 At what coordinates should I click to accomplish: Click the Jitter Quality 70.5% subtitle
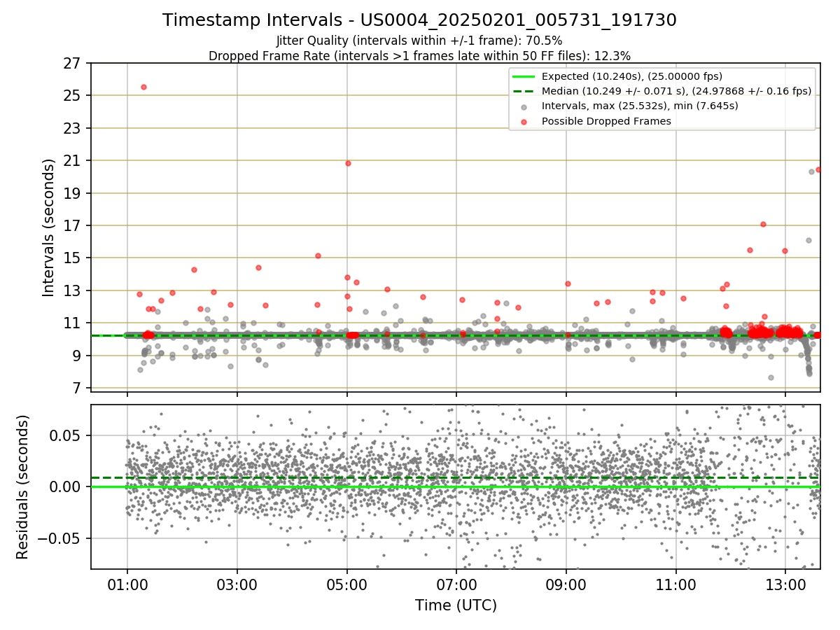point(419,41)
